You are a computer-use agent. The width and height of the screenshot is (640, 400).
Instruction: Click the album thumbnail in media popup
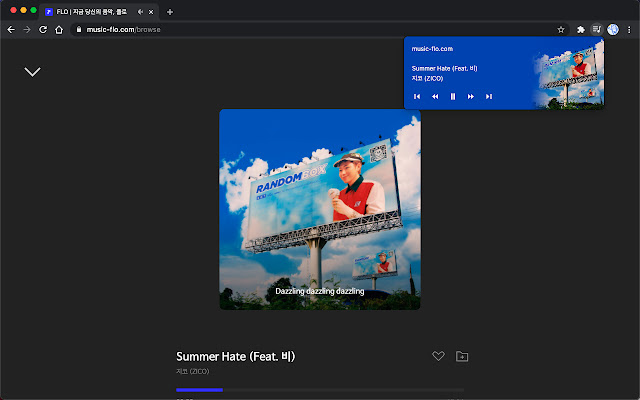pyautogui.click(x=568, y=73)
